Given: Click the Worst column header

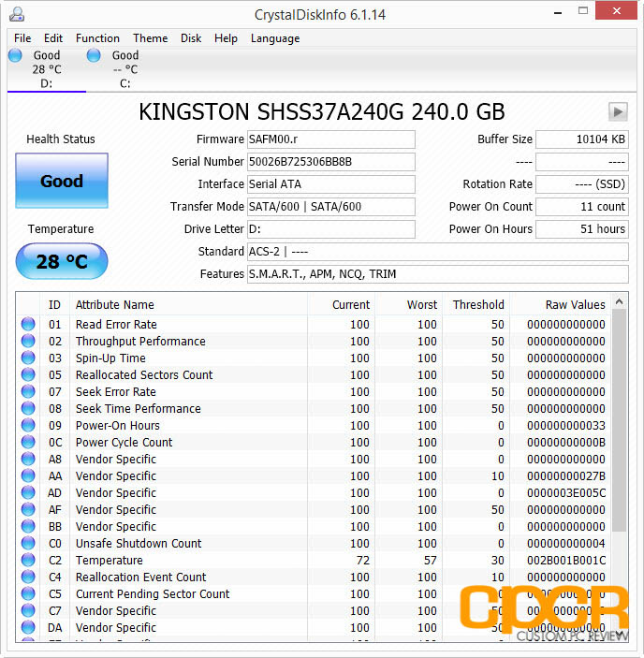Looking at the screenshot, I should coord(409,304).
